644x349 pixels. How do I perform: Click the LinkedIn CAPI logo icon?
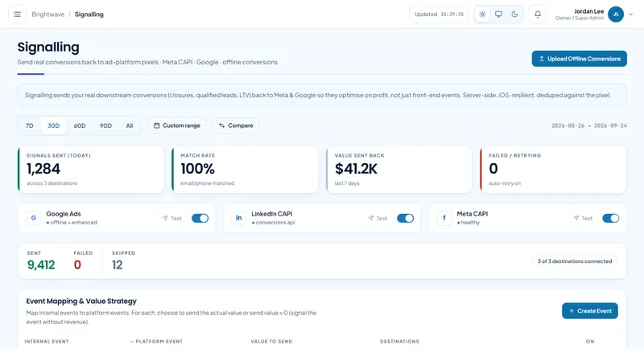[238, 218]
